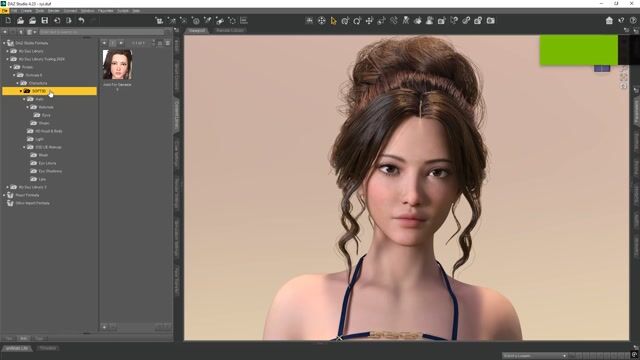The height and width of the screenshot is (360, 640).
Task: Open the purple viewport camera selector
Action: tap(602, 69)
